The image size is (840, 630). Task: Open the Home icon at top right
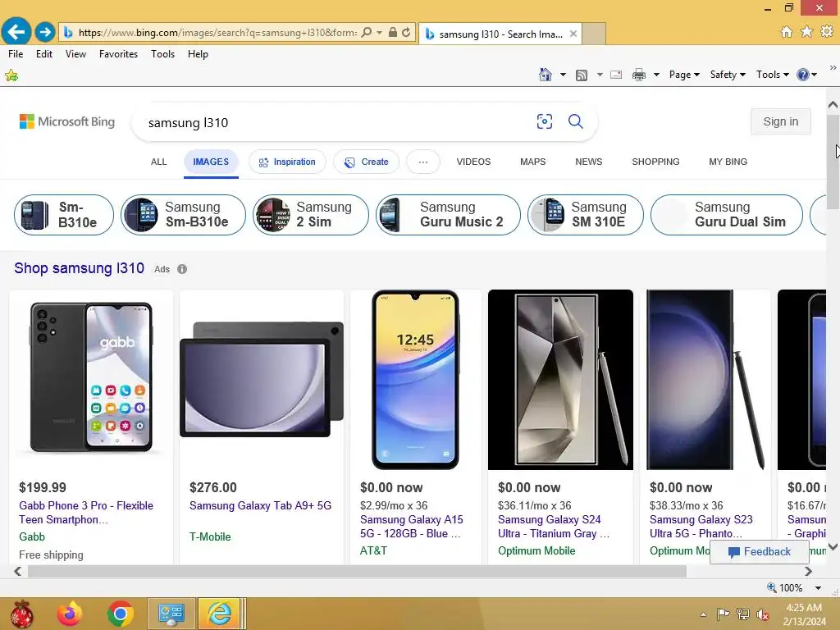coord(787,32)
